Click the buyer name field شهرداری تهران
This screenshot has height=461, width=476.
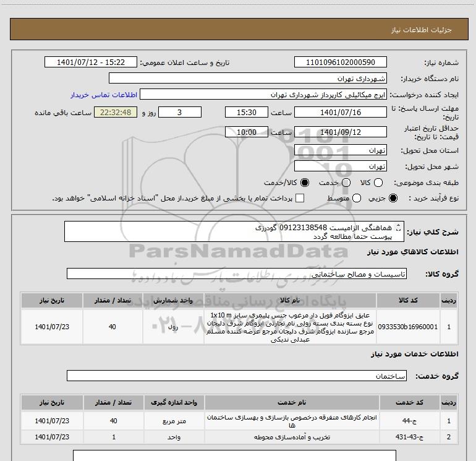click(x=248, y=78)
